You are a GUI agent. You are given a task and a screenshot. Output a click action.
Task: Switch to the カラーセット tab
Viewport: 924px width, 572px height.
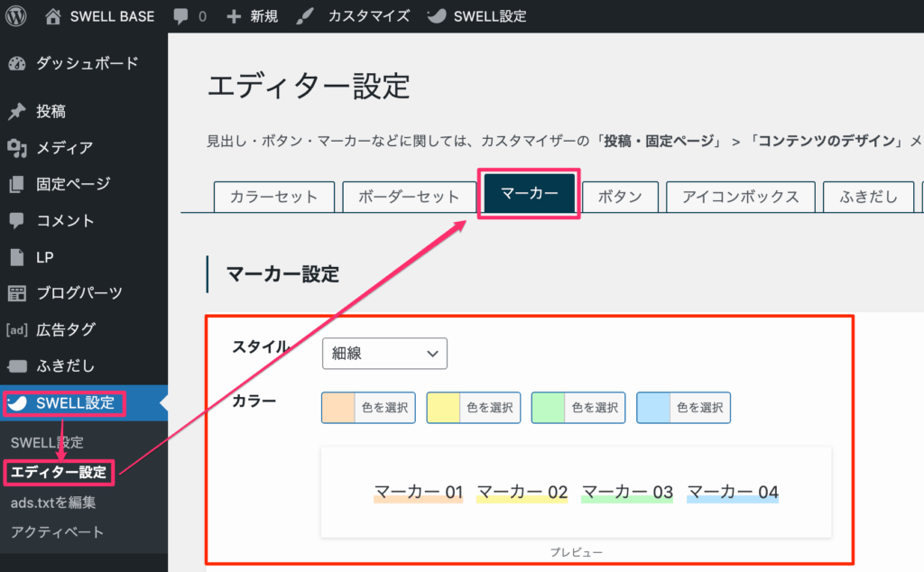[x=273, y=196]
